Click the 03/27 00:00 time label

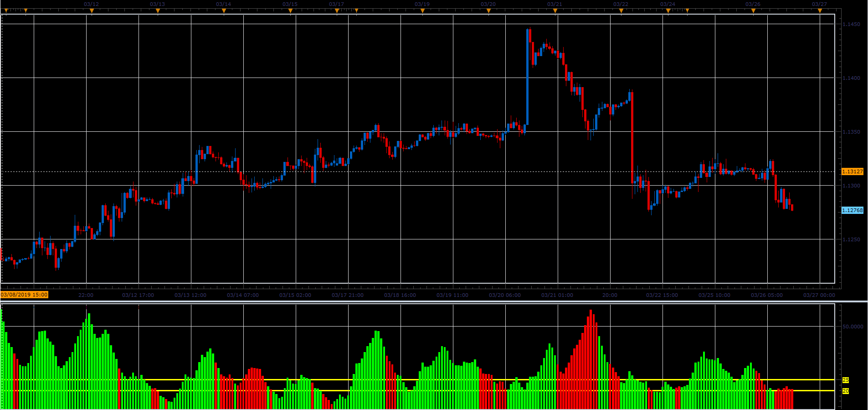tap(819, 295)
